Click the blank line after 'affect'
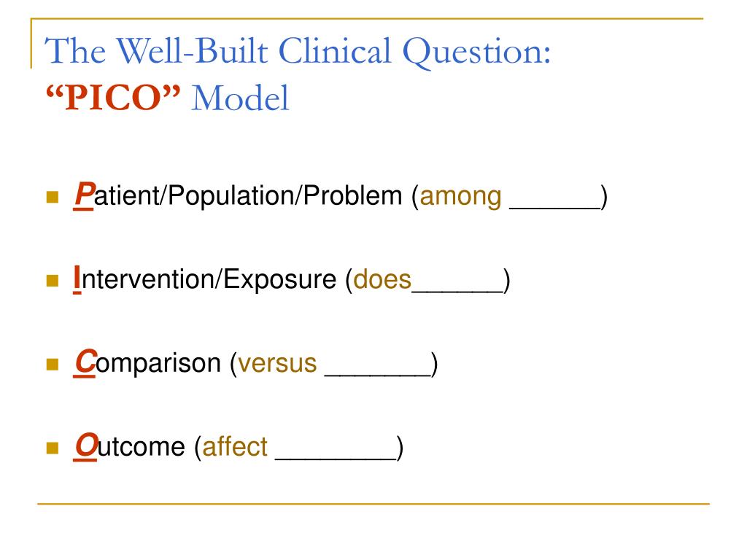 pyautogui.click(x=336, y=458)
